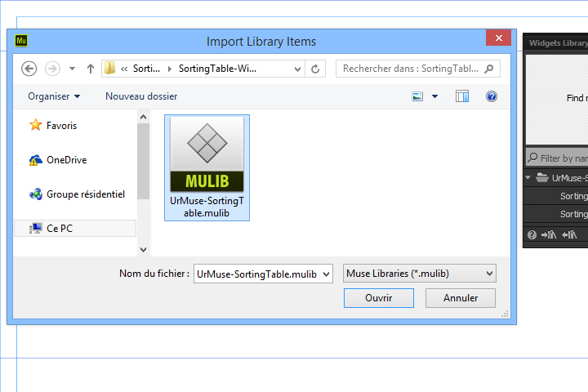Click the Ce PC computer icon
The width and height of the screenshot is (588, 392).
(36, 228)
